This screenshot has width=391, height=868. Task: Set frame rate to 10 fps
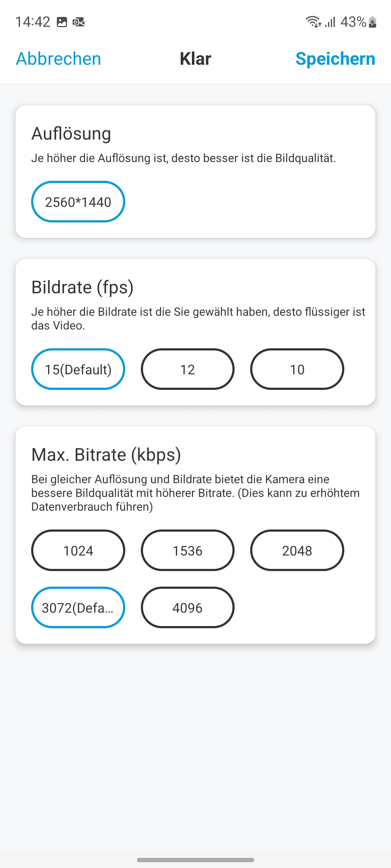297,369
